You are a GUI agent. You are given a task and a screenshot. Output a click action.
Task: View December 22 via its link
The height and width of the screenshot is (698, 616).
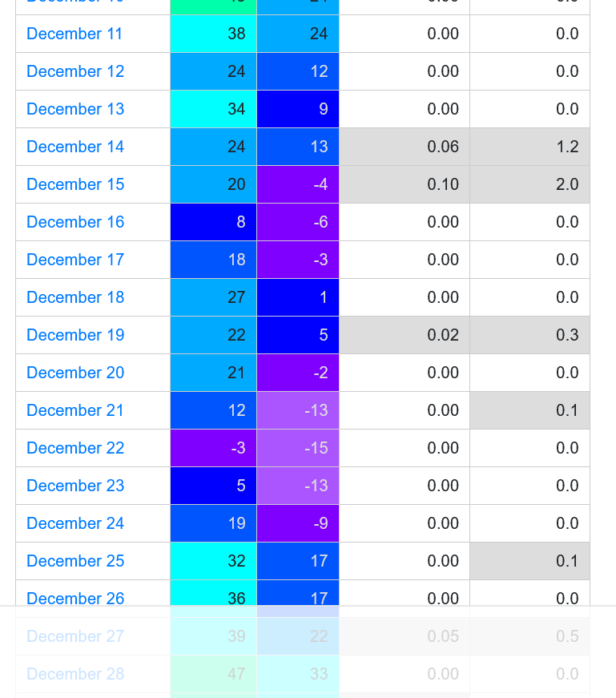click(75, 448)
